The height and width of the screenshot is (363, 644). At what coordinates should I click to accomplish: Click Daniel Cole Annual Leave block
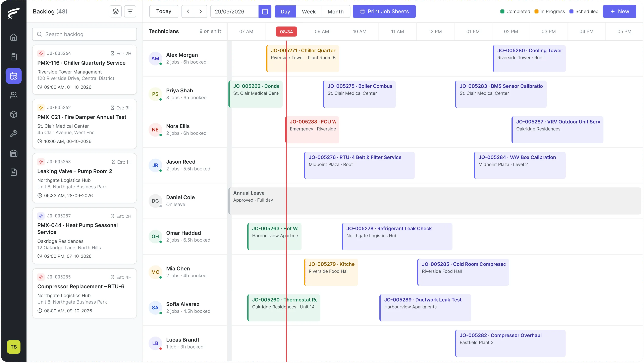click(435, 201)
